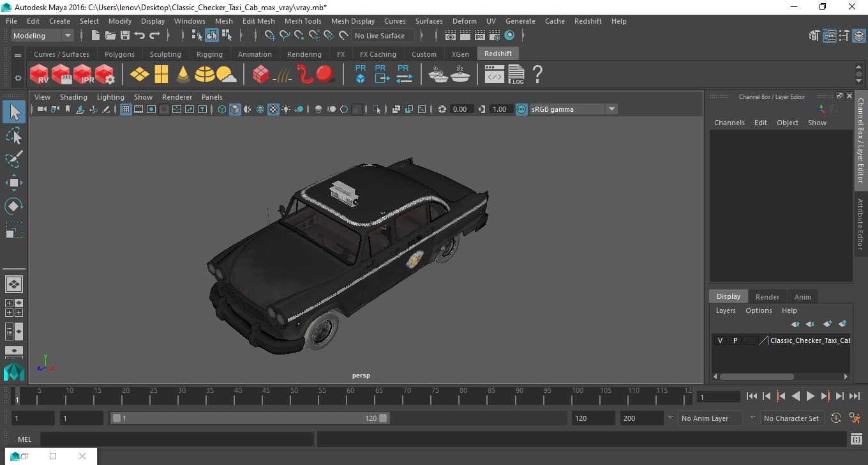
Task: Open the Layers menu in layer editor
Action: 726,310
